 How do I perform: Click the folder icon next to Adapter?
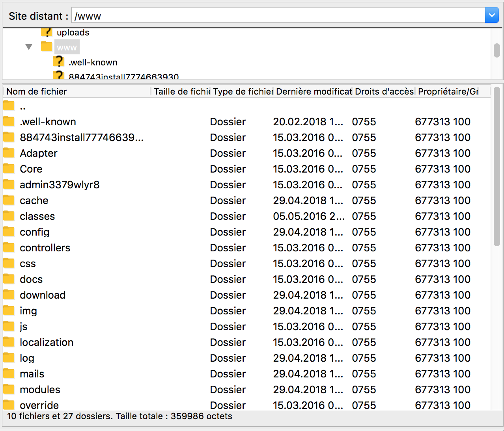[9, 153]
